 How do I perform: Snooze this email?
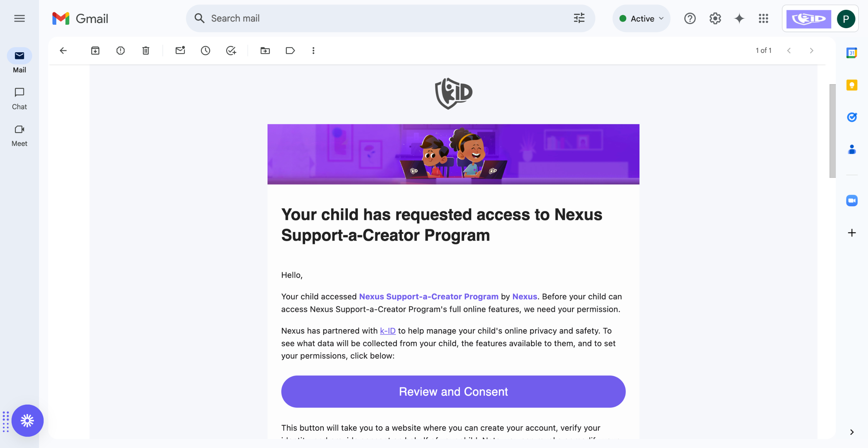(205, 51)
